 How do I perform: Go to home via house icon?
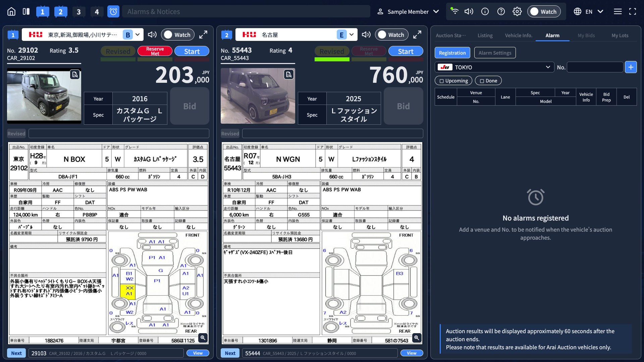11,11
